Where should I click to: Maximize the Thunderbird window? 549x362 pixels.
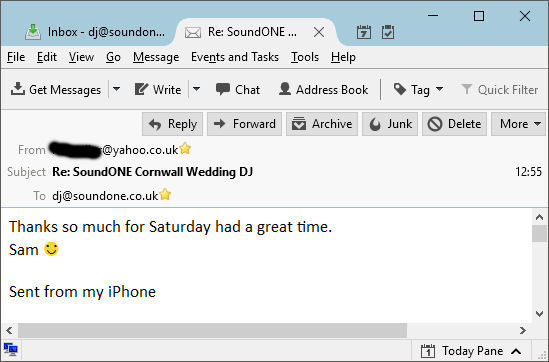click(x=479, y=16)
